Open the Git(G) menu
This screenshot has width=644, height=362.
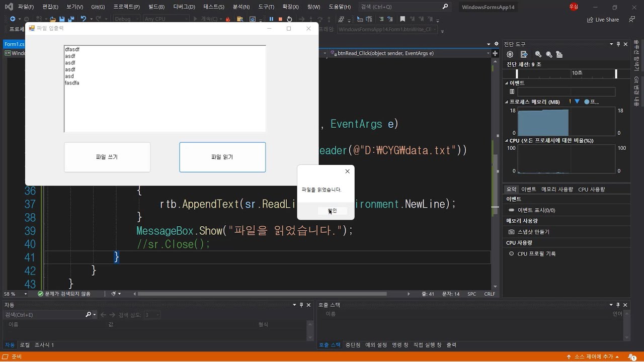click(x=98, y=7)
